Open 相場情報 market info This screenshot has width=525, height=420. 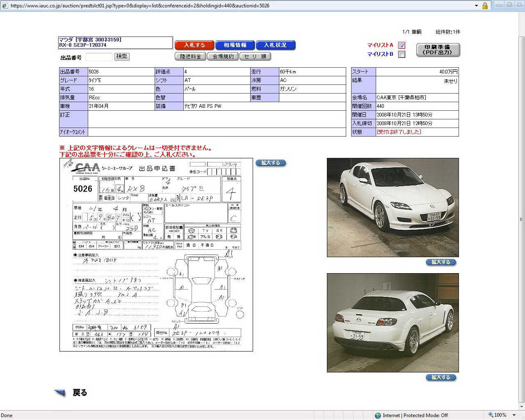pos(235,45)
